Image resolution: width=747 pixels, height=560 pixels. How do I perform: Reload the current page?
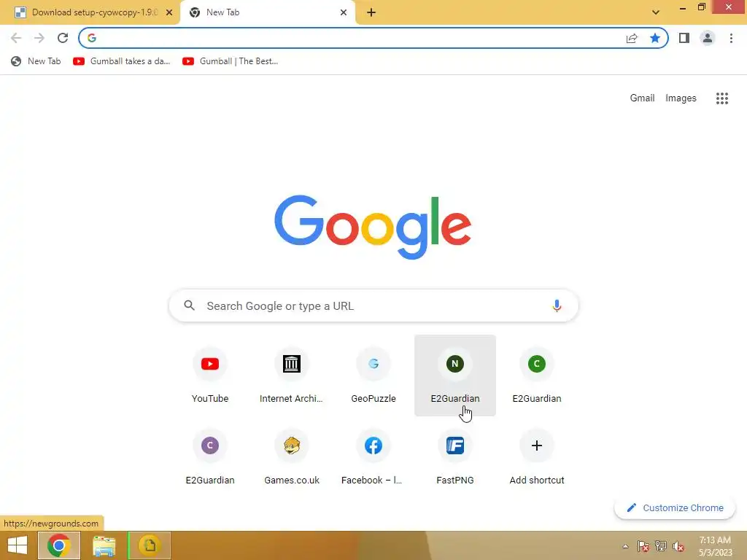(63, 38)
